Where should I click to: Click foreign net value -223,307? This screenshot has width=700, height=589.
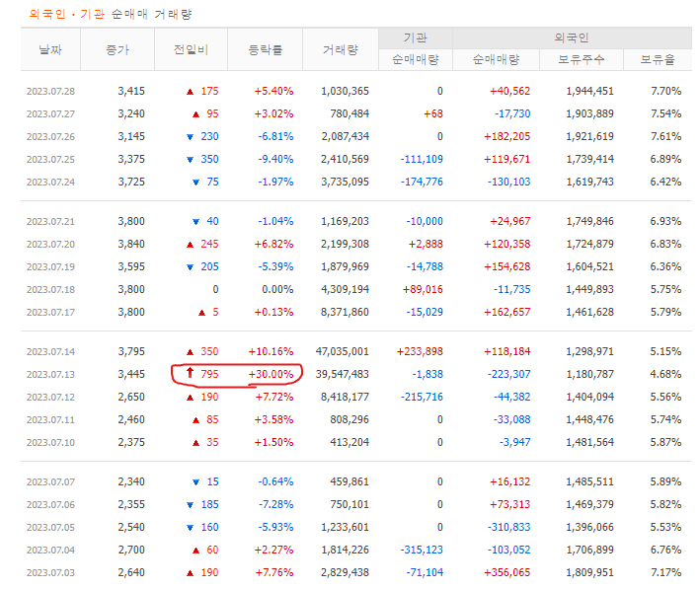508,374
